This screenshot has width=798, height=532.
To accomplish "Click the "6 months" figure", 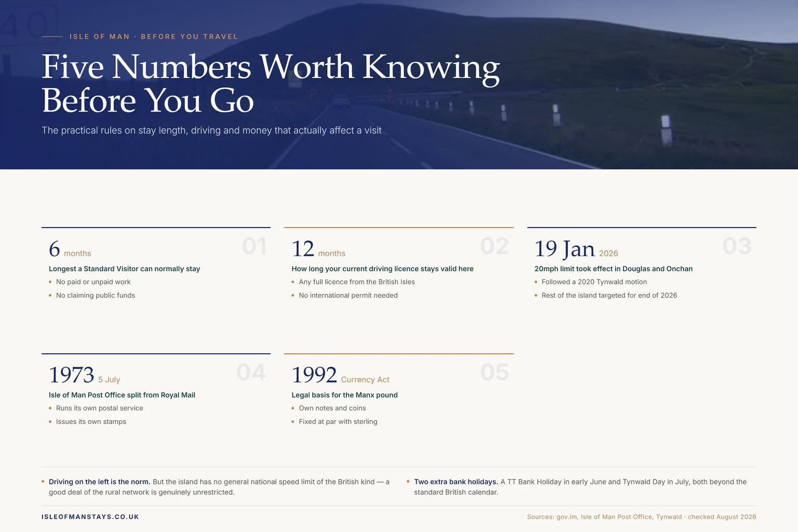I will tap(70, 249).
